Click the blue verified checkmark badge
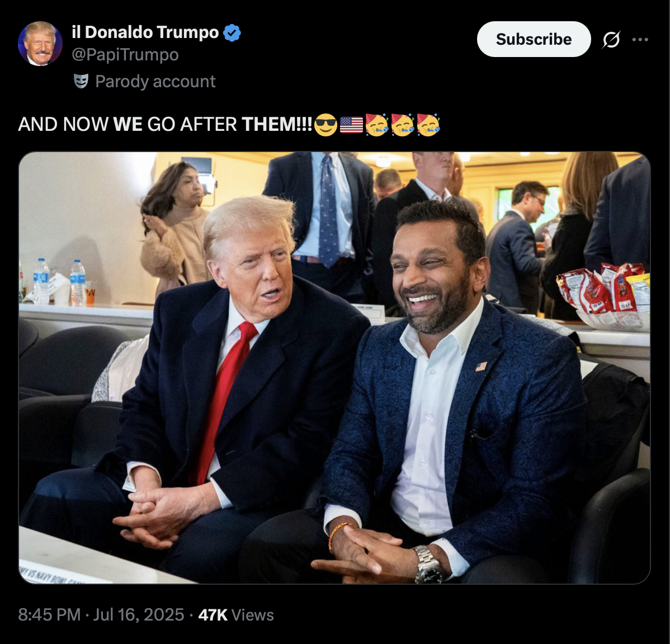 [232, 33]
